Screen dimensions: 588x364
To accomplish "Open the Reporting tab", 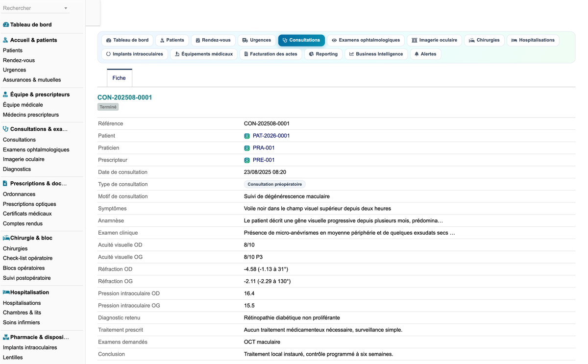I will (323, 54).
